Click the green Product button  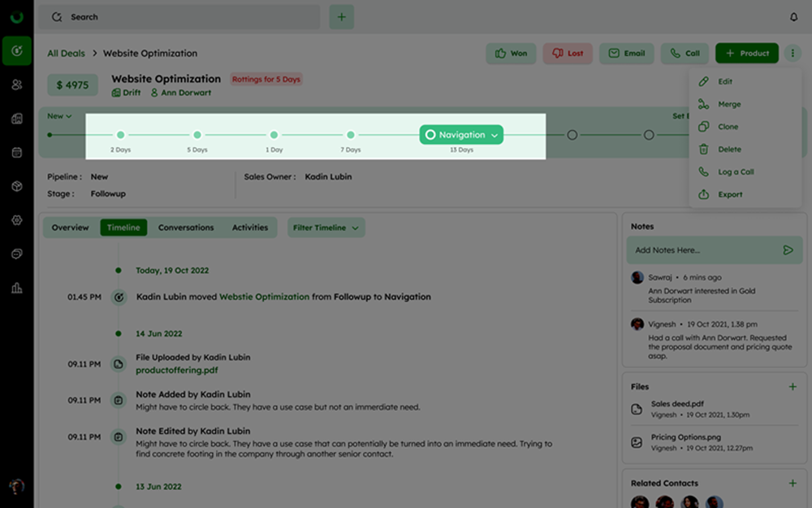(747, 54)
